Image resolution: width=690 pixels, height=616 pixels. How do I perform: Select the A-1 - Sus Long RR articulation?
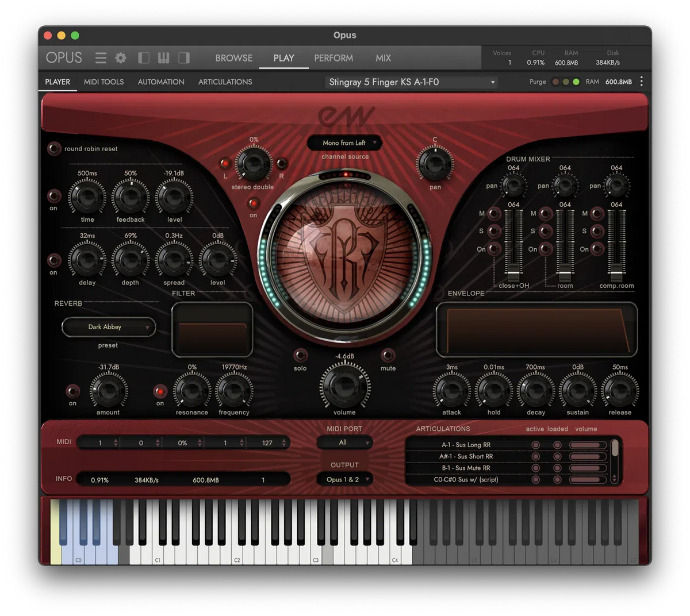466,445
